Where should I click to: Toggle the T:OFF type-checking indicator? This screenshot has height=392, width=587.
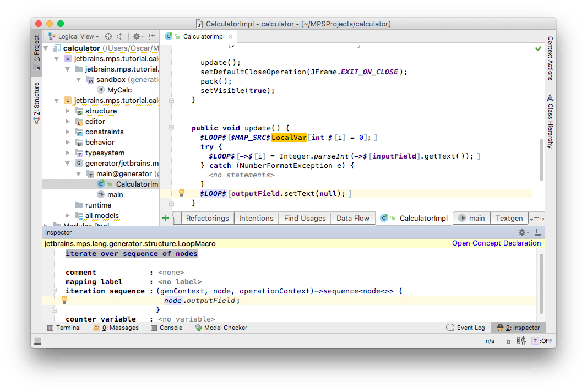tap(542, 341)
